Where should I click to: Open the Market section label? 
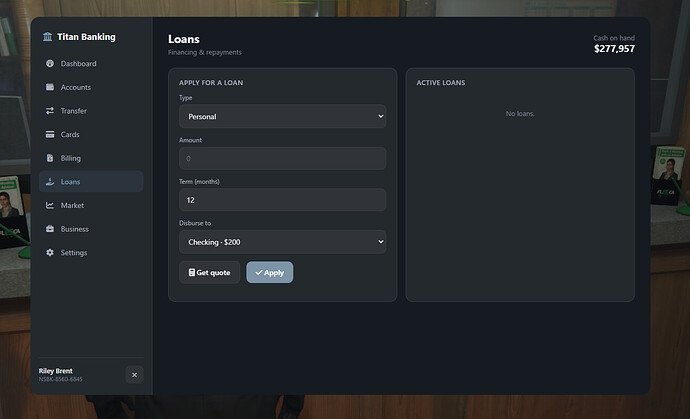[72, 205]
